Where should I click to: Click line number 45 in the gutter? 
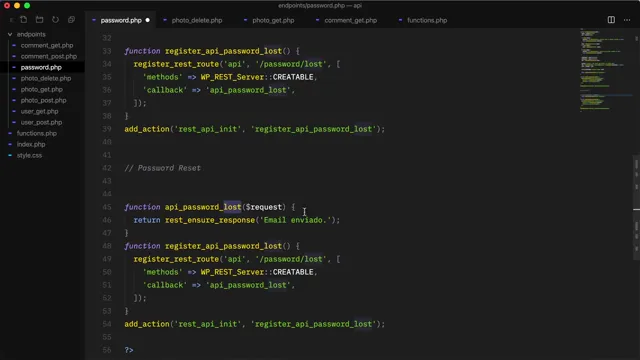[x=107, y=207]
